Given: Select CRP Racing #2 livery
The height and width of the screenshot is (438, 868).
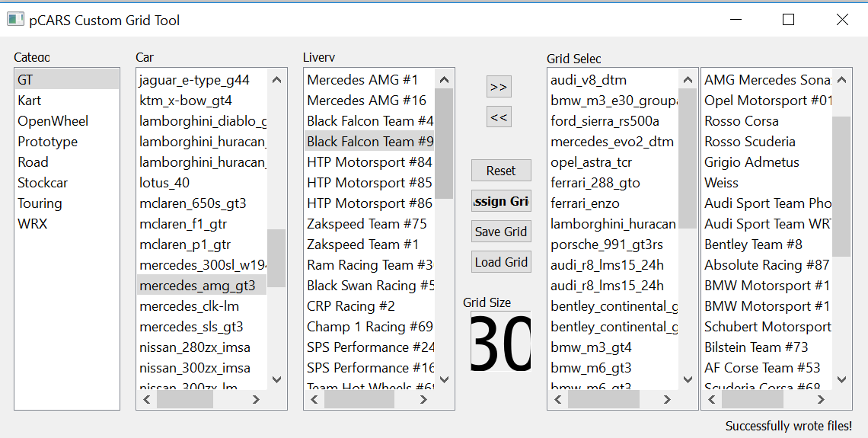Looking at the screenshot, I should pos(369,306).
